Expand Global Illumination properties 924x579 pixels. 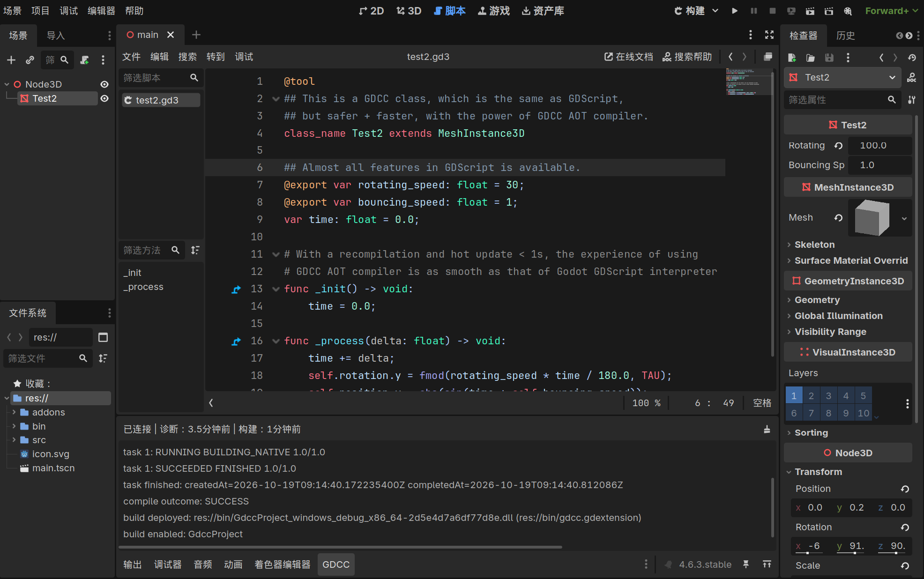[x=838, y=316]
